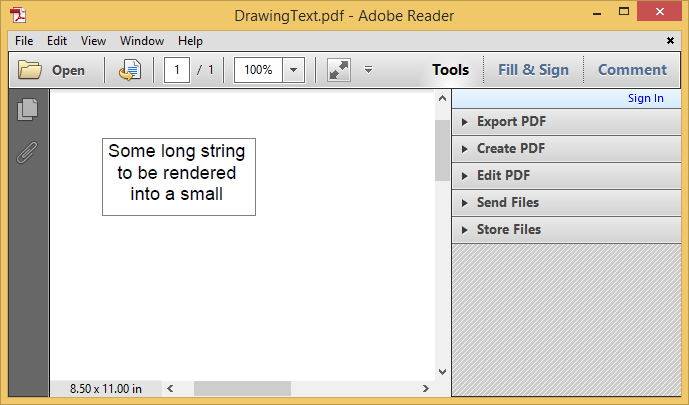
Task: Open the Page Thumbnails panel icon
Action: coord(27,110)
